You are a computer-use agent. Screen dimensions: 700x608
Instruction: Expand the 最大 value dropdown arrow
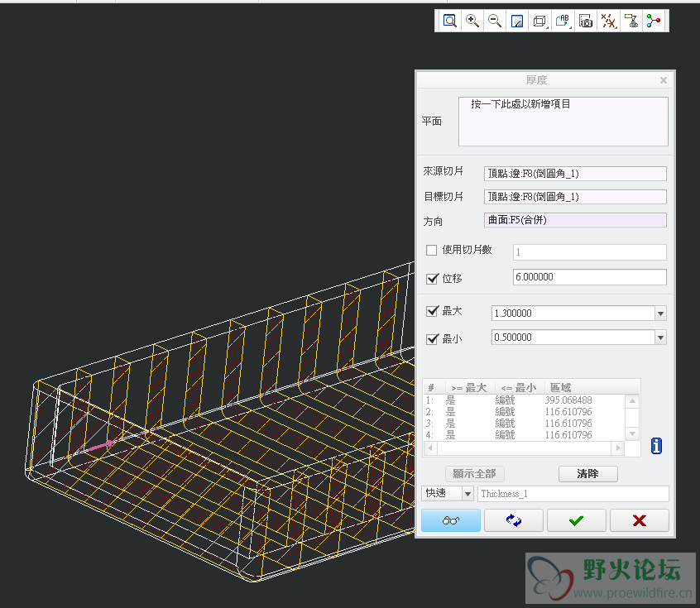[x=661, y=314]
